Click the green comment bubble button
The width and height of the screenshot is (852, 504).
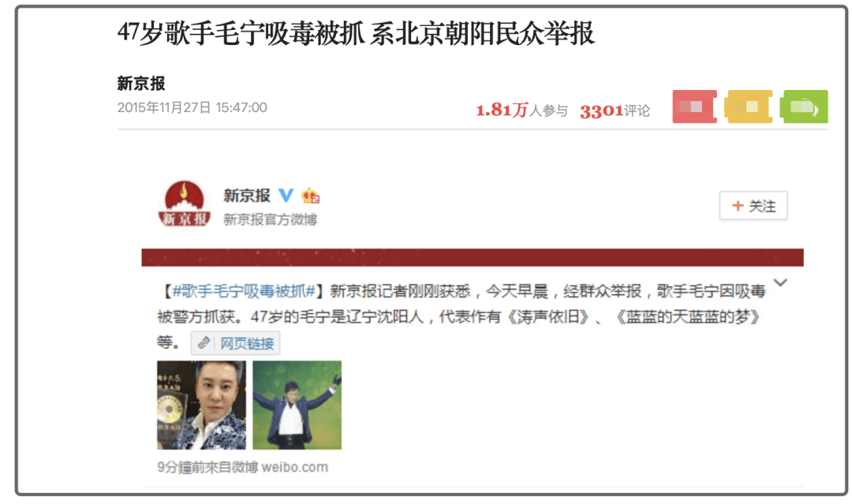pyautogui.click(x=804, y=106)
